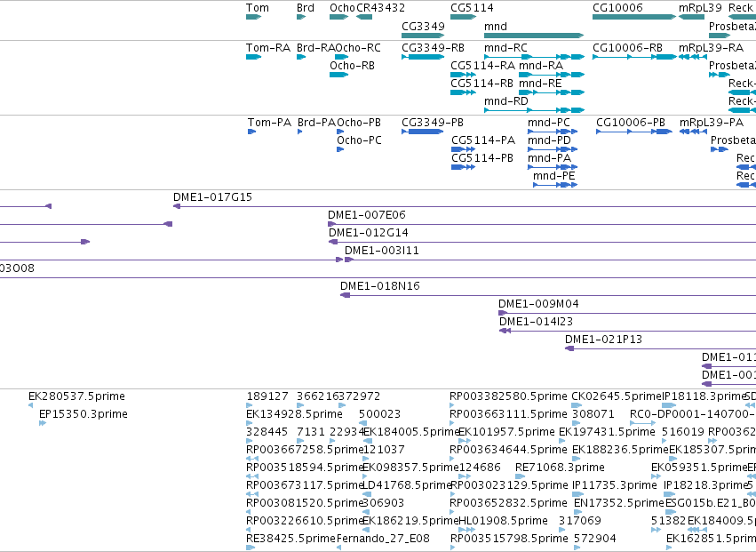Viewport: 756px width, 552px height.
Task: Select the RE71068.3prime EST label
Action: 560,468
